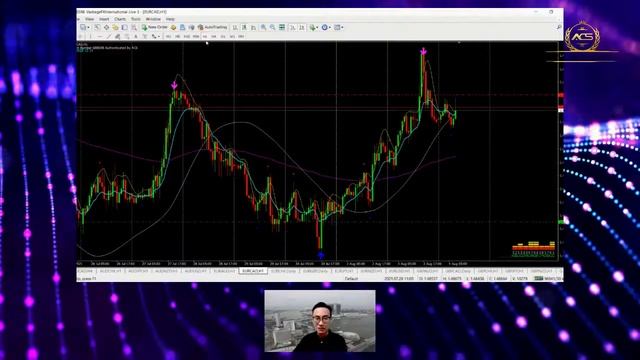
Task: Select the Fibonacci Retracement tool
Action: (127, 36)
